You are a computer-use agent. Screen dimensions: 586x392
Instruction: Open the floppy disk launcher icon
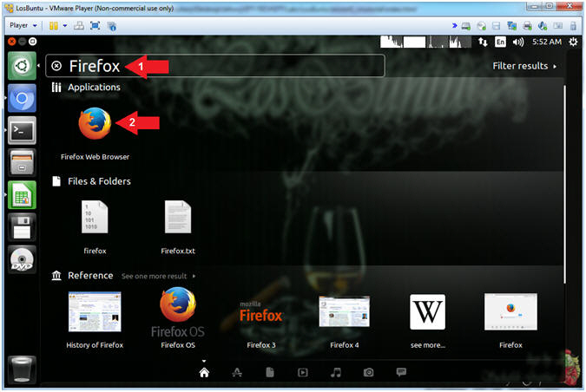22,227
